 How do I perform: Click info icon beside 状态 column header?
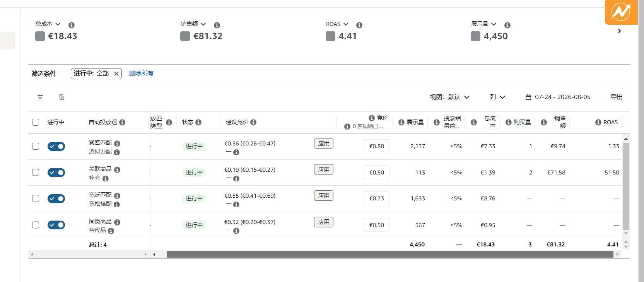click(x=198, y=122)
